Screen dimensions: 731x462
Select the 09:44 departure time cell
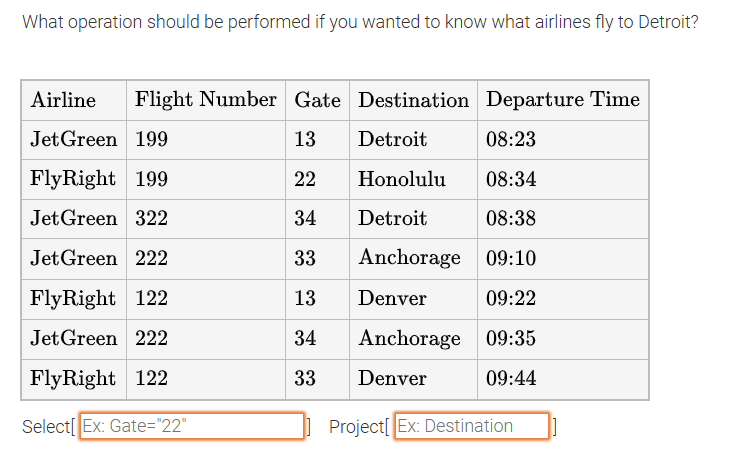coord(511,378)
